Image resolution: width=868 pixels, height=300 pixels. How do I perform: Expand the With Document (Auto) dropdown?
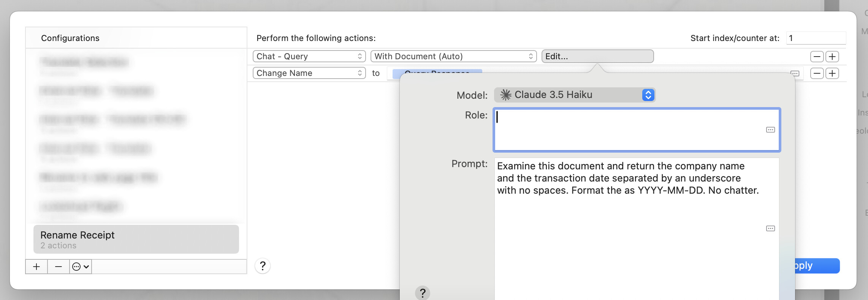point(453,57)
